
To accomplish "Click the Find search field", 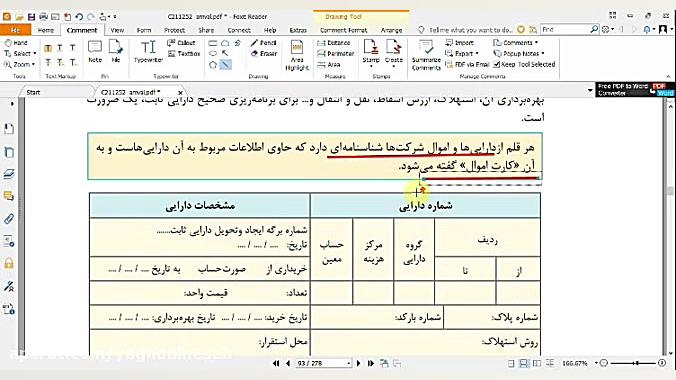I will coord(565,29).
